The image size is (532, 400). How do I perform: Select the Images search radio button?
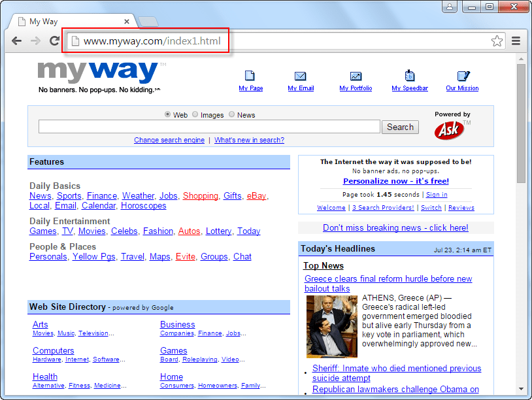195,114
